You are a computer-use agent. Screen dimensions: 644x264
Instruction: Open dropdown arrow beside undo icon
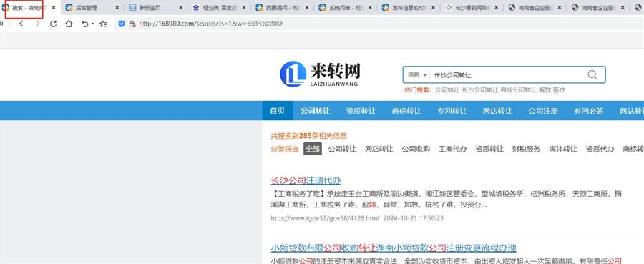[93, 24]
